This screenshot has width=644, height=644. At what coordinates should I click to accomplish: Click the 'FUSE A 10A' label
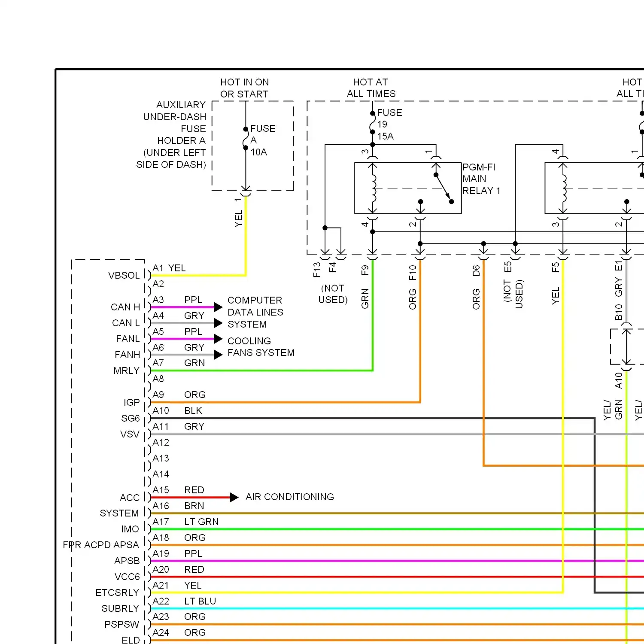pyautogui.click(x=263, y=140)
